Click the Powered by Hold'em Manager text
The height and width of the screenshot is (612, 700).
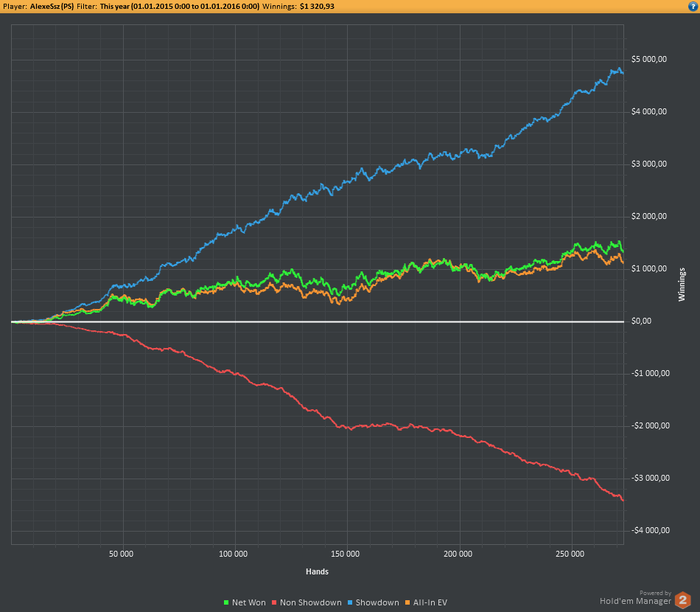[x=636, y=598]
